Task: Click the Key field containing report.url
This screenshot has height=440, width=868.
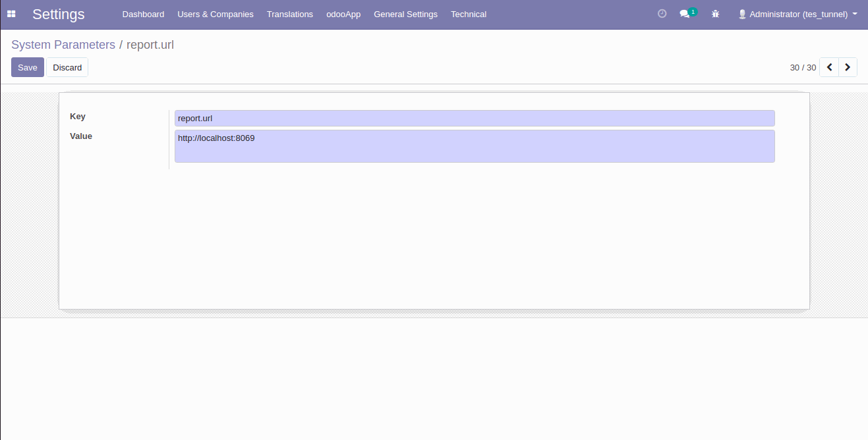Action: [x=475, y=119]
